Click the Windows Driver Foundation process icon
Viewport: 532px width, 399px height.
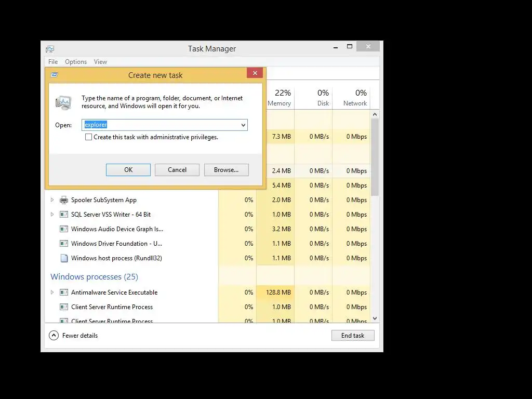[x=64, y=244]
